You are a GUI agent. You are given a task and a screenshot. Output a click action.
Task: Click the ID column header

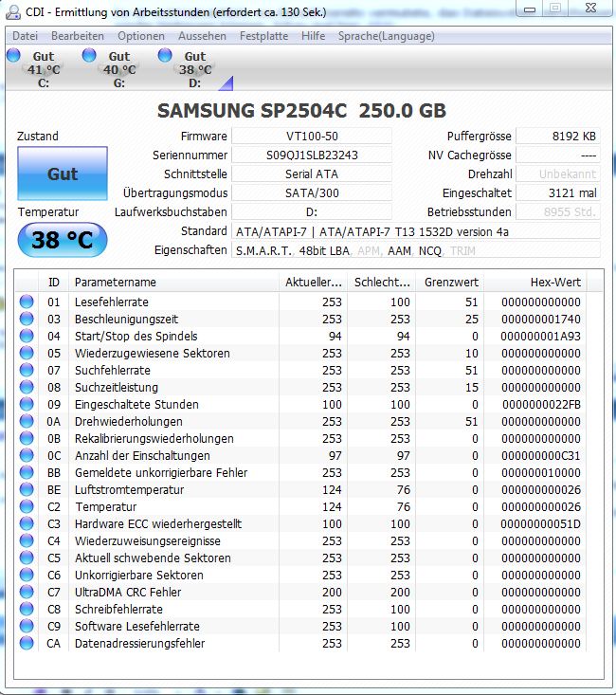tap(54, 283)
